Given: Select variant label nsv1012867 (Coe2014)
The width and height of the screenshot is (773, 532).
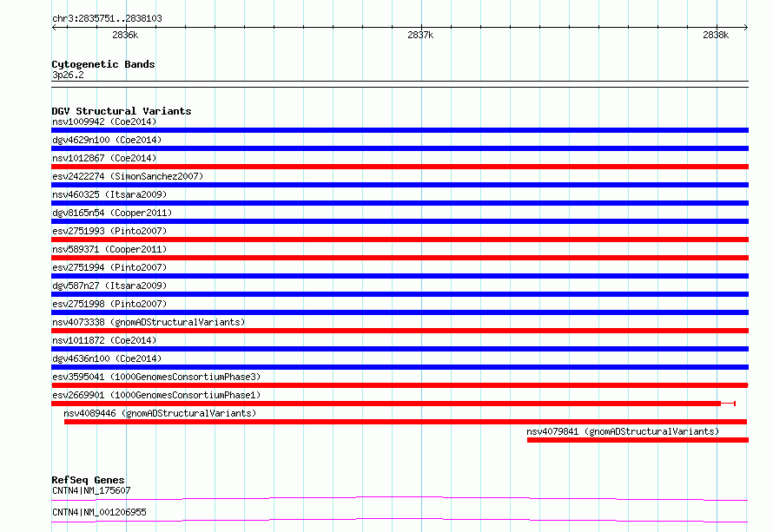Looking at the screenshot, I should tap(104, 158).
